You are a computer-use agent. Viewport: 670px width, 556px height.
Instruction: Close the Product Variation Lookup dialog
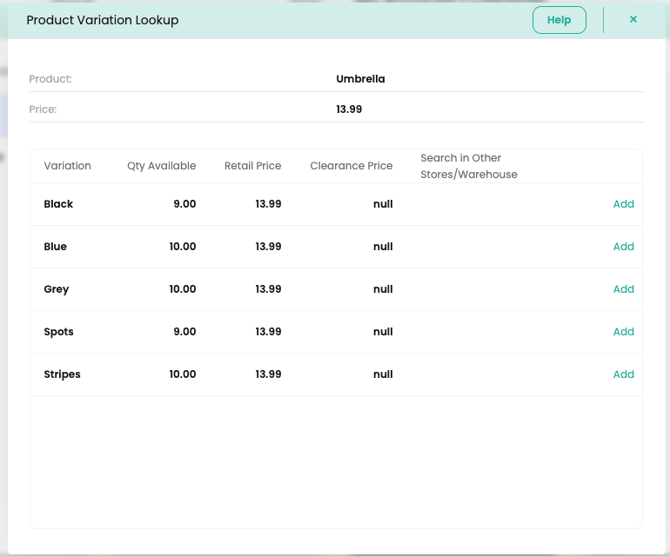click(633, 20)
